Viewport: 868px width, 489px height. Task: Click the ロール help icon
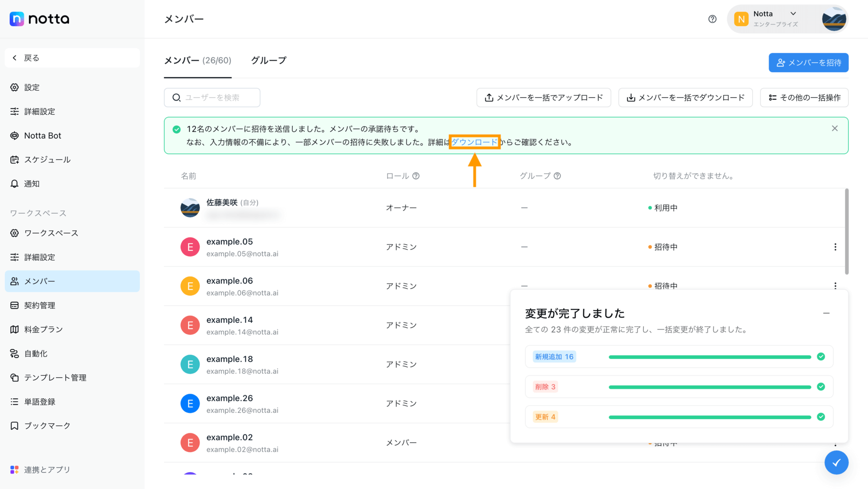point(416,176)
